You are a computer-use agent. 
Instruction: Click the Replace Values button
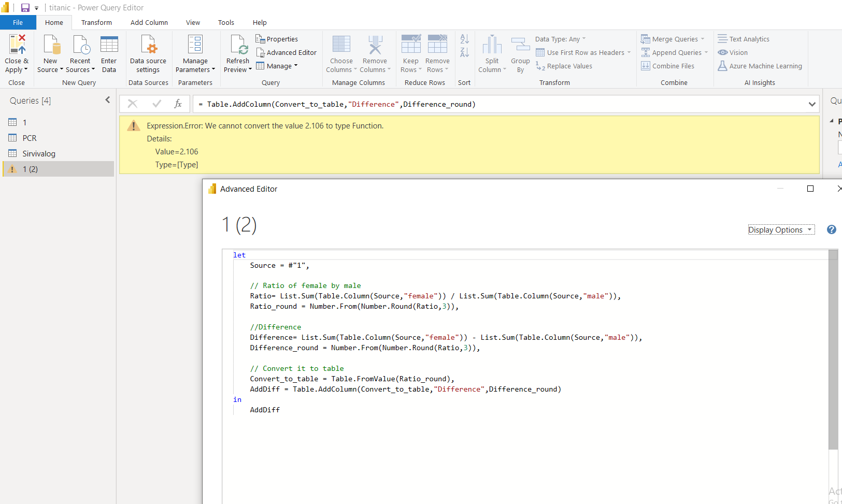click(564, 66)
